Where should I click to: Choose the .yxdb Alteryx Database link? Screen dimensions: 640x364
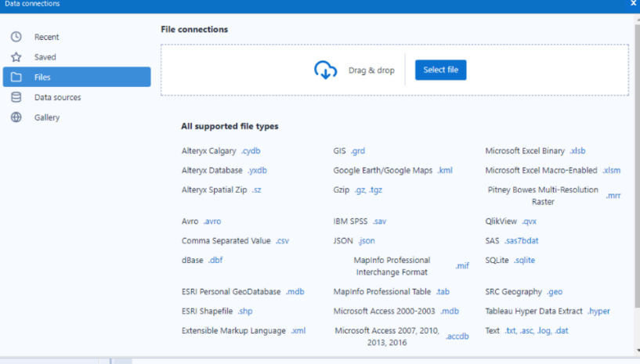(x=257, y=170)
